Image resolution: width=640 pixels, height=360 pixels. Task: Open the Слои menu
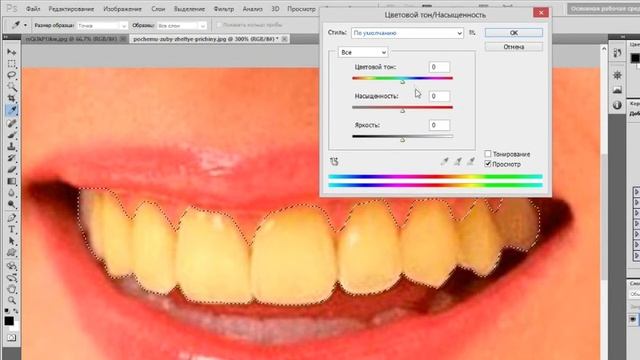tap(158, 9)
